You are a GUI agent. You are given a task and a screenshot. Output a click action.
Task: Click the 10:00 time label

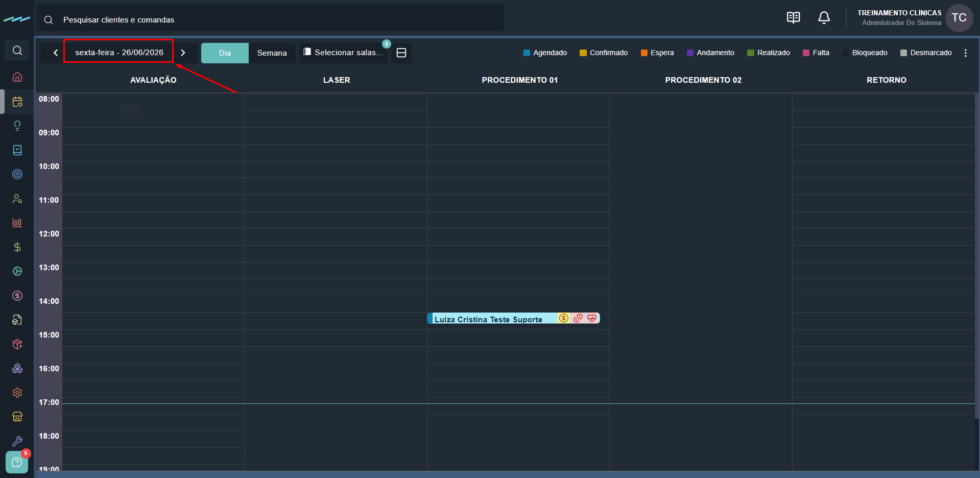coord(49,166)
